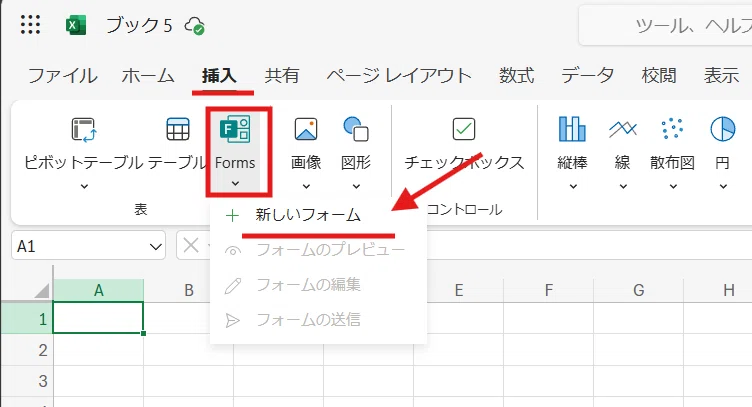This screenshot has height=407, width=752.
Task: Click the select-all corner triangle
Action: pos(42,290)
